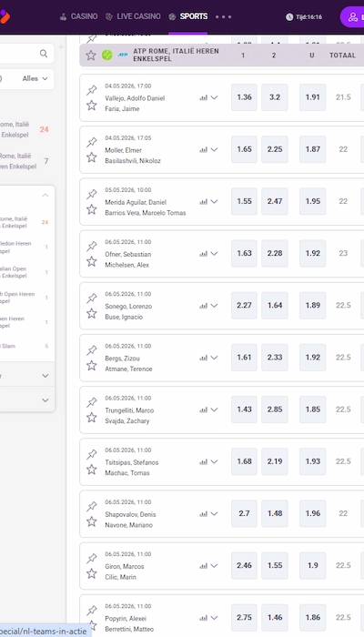Pin the Vallejo vs Faria match
The height and width of the screenshot is (637, 364).
click(x=92, y=90)
